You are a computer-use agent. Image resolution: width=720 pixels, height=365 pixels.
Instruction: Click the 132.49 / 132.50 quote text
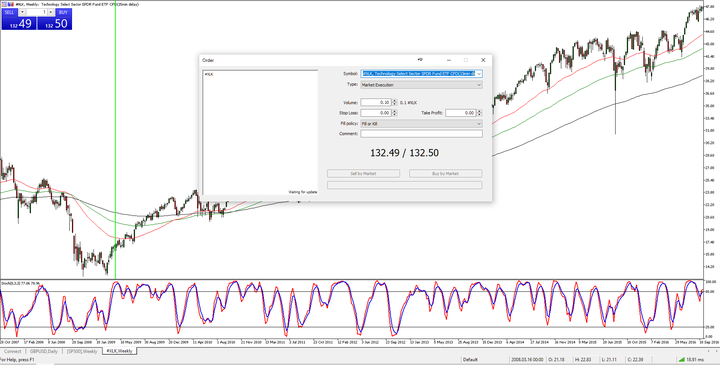(404, 153)
